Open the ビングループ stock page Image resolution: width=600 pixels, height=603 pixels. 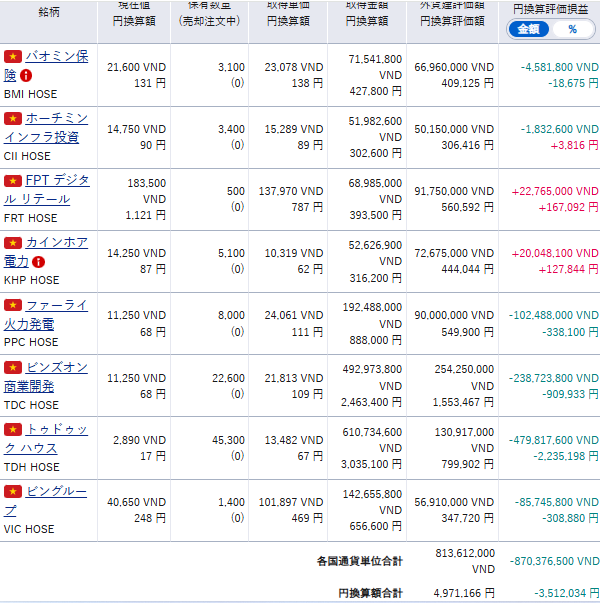click(x=55, y=491)
